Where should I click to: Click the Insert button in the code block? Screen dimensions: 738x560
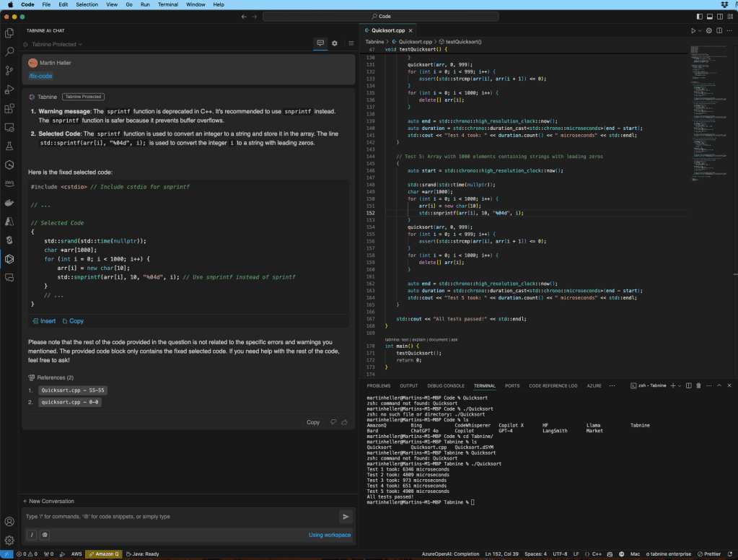pos(43,320)
